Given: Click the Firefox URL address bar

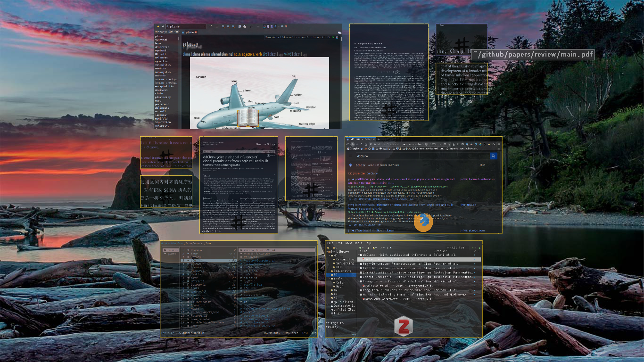Looking at the screenshot, I should click(x=410, y=144).
